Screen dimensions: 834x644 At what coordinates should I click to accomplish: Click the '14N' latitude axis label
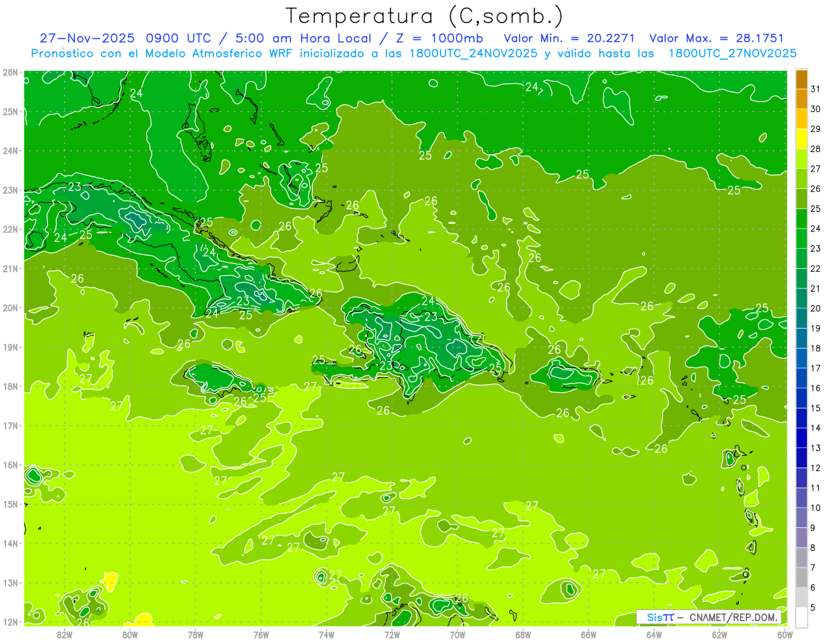coord(10,543)
